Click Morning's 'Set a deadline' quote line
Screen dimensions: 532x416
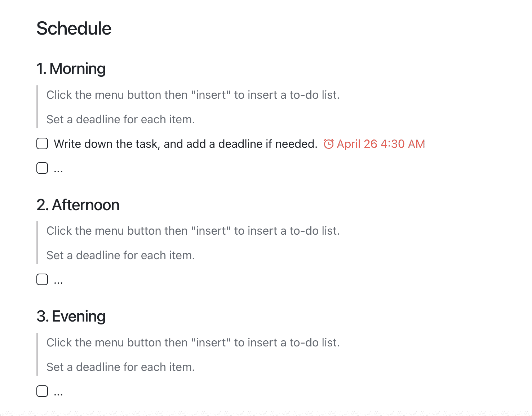click(x=121, y=119)
